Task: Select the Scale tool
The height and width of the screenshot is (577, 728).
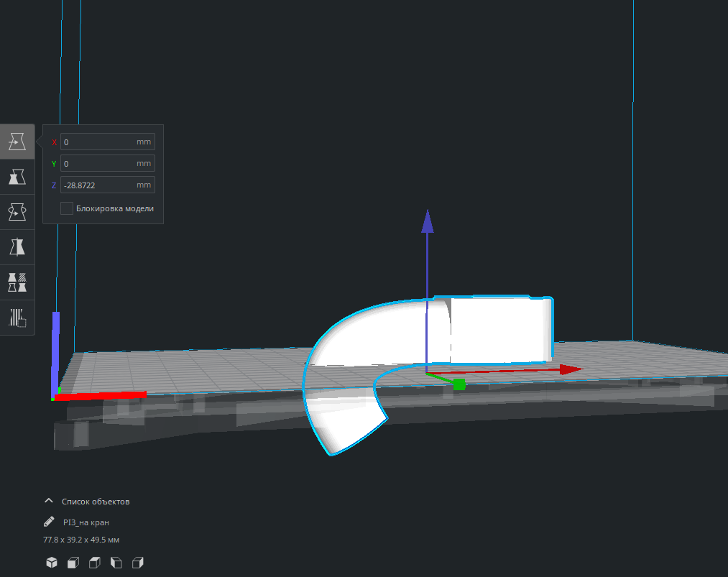Action: [17, 177]
